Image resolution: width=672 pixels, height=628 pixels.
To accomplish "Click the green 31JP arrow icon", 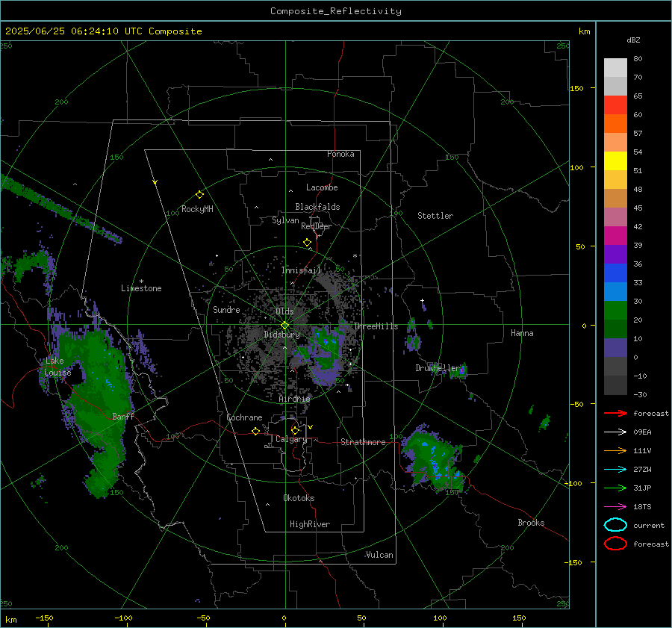I will click(615, 488).
